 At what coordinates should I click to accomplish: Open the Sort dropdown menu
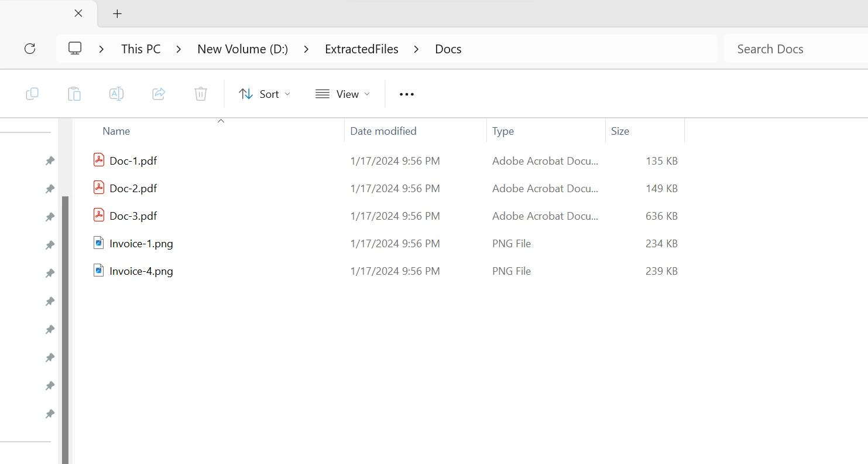pyautogui.click(x=264, y=94)
